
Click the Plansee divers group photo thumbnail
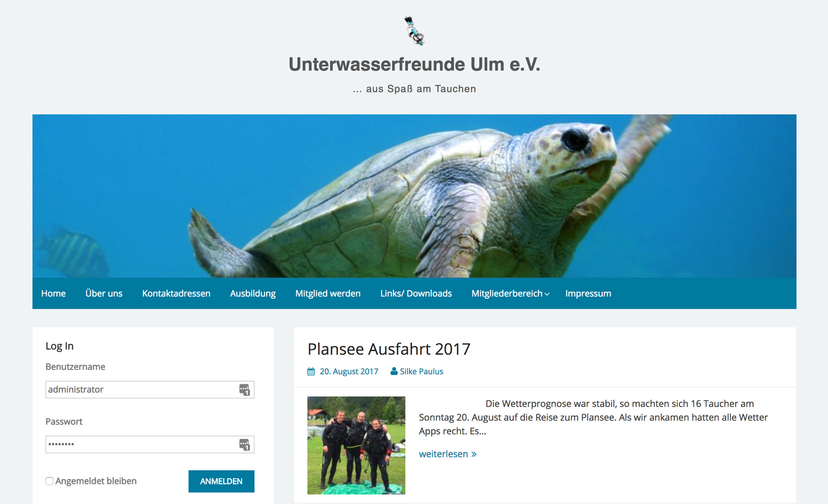[x=356, y=445]
